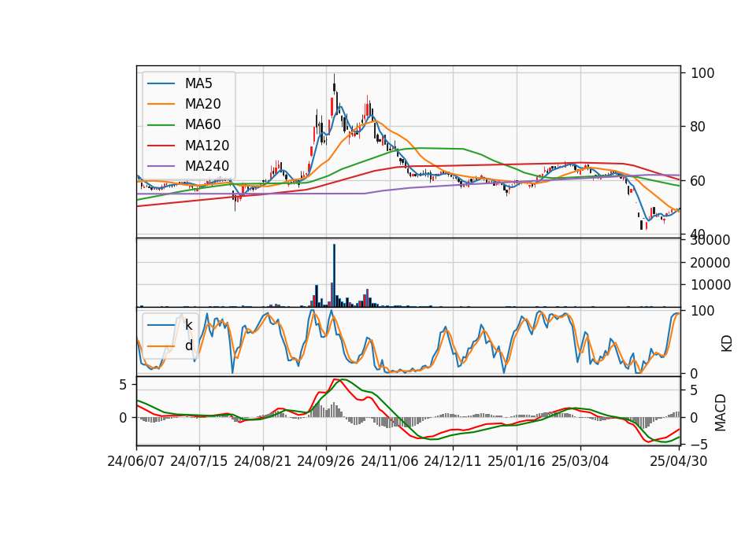Click the 25/03/04 date axis label
This screenshot has height=543, width=756.
(x=580, y=461)
